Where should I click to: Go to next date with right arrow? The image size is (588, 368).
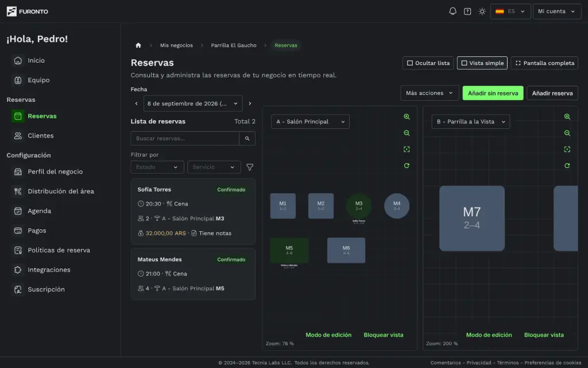(x=250, y=103)
